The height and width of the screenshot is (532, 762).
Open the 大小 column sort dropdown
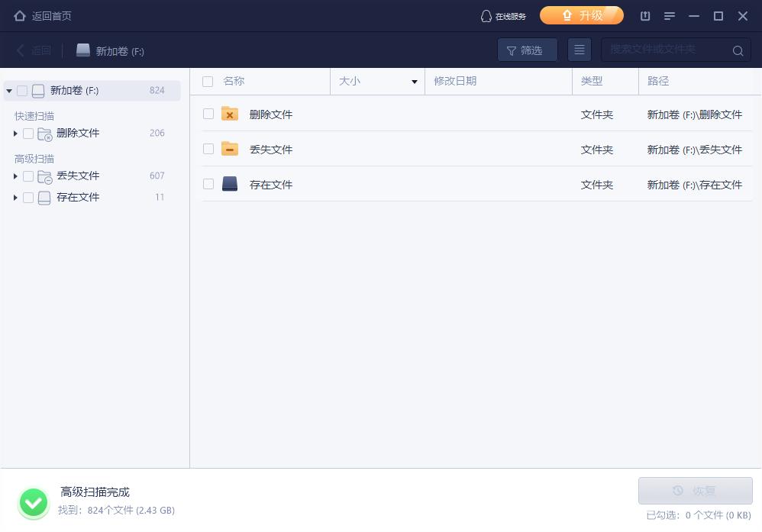click(x=412, y=81)
